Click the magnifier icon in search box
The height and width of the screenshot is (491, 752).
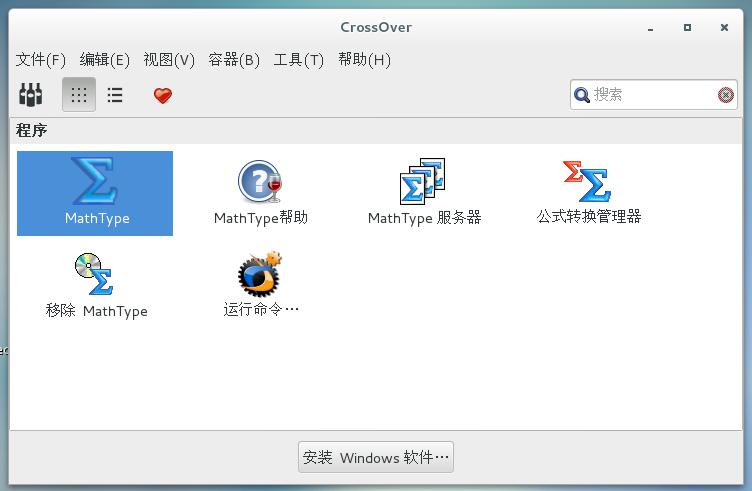pos(582,95)
